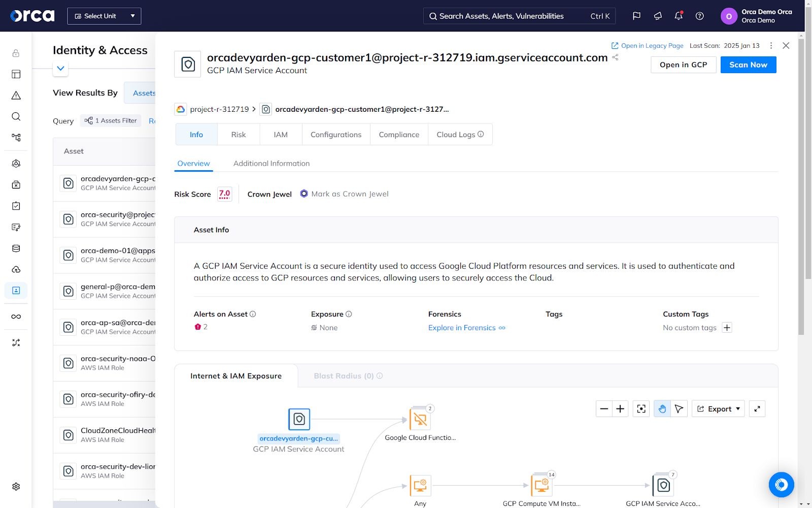The height and width of the screenshot is (508, 812).
Task: Open the infinity loop icon in sidebar
Action: 16,316
